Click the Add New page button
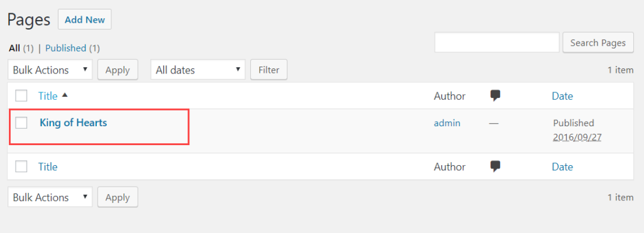This screenshot has width=644, height=233. pos(85,19)
